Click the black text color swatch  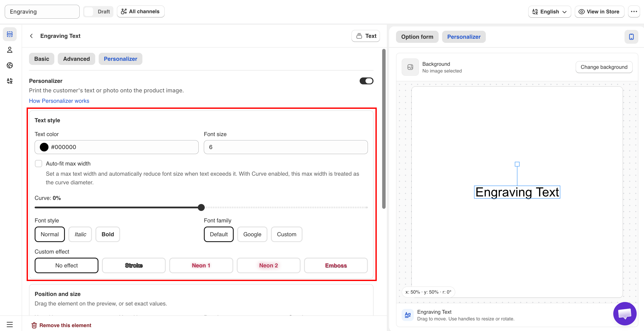pos(44,147)
